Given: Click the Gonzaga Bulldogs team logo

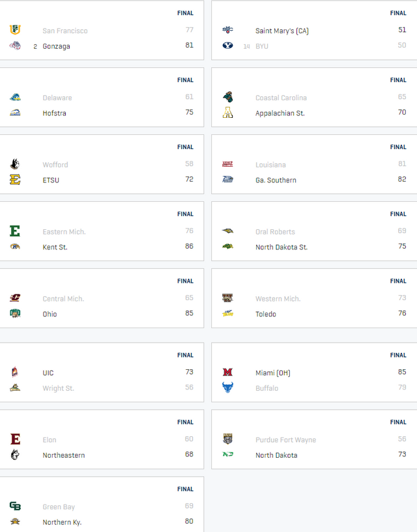Looking at the screenshot, I should click(x=15, y=46).
